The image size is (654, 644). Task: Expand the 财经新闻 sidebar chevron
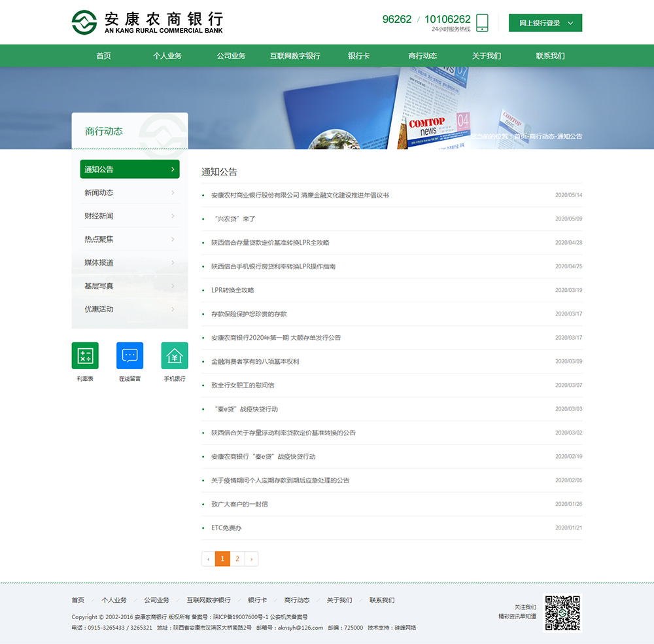pos(173,216)
